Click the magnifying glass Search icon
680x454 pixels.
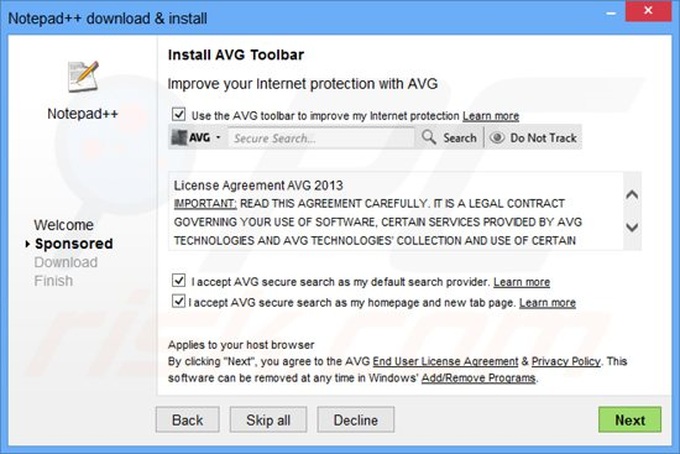(x=428, y=137)
